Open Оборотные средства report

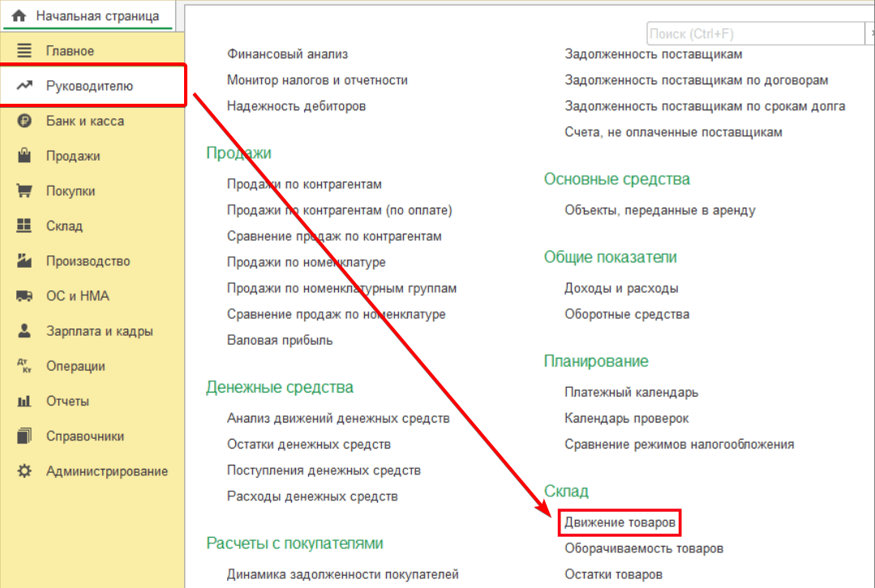(627, 314)
